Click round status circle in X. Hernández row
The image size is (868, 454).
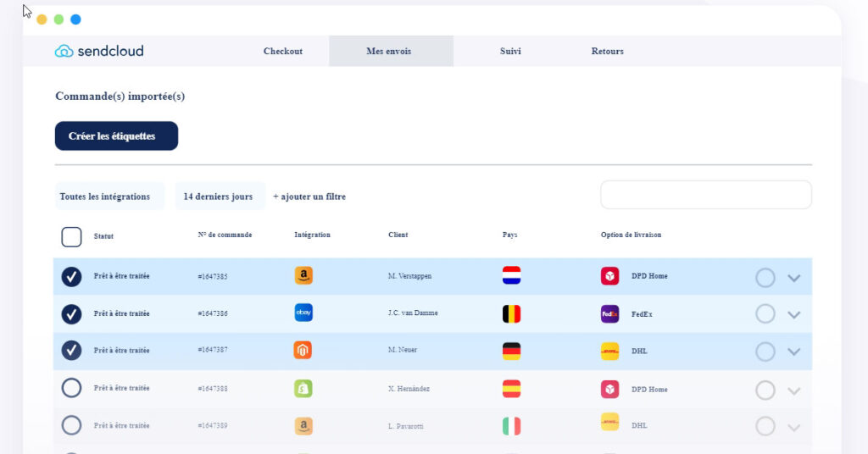(x=765, y=390)
